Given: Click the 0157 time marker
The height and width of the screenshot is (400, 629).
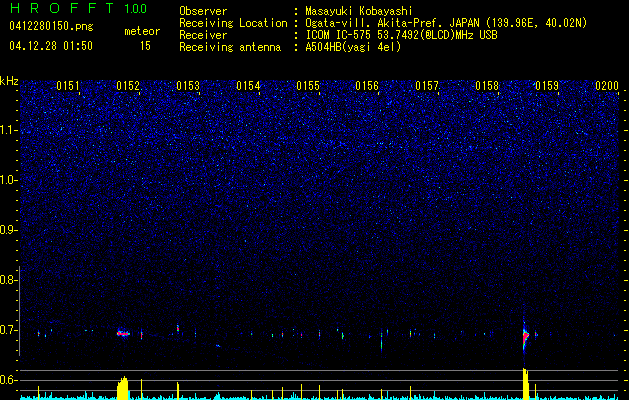Looking at the screenshot, I should click(427, 86).
